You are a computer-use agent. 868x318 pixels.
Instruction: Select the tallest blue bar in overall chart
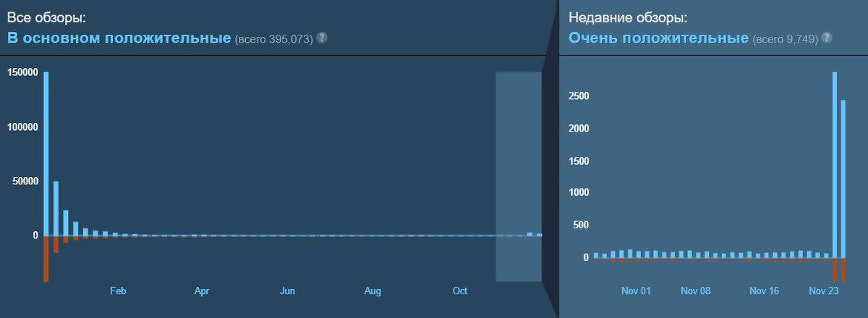(46, 153)
